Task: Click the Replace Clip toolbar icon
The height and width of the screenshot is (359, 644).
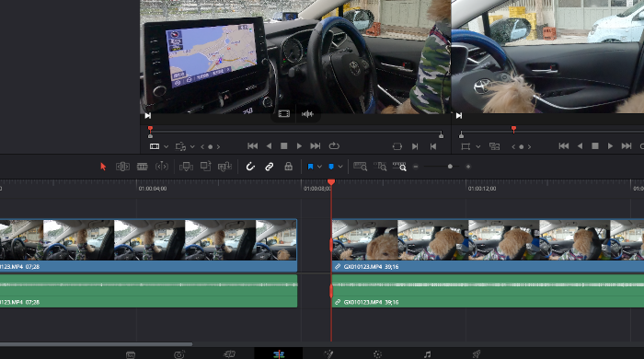Action: pyautogui.click(x=224, y=167)
